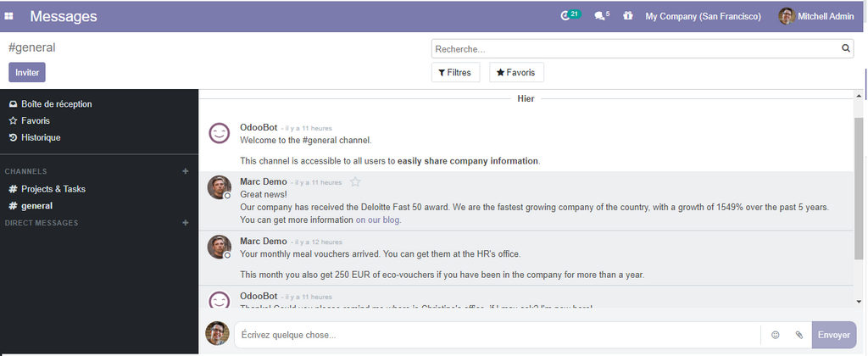Click the paperclip attachment icon

(x=798, y=335)
